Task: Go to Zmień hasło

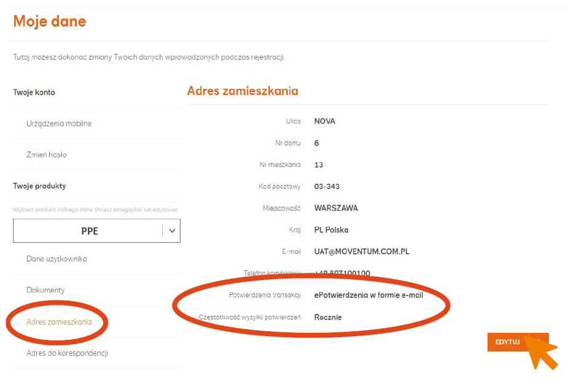Action: (47, 155)
